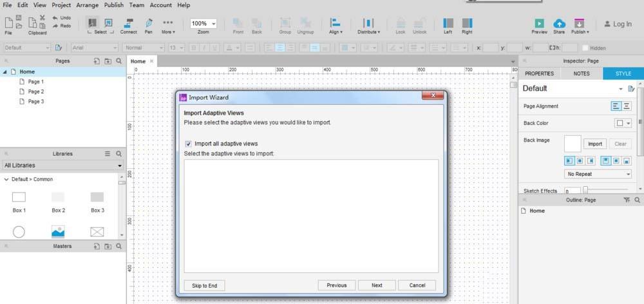Viewport: 644px width, 304px height.
Task: Expand the No Repeat dropdown
Action: (598, 174)
